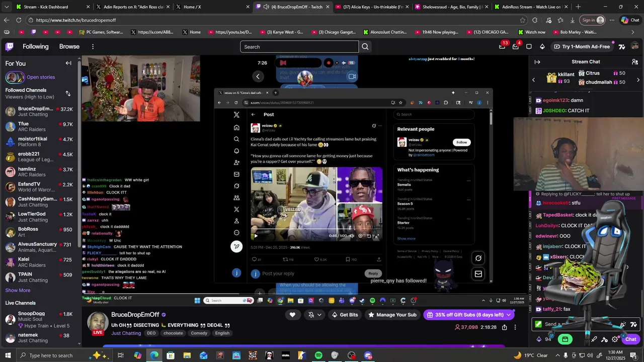644x362 pixels.
Task: Open CashNastyGam... channel in sidebar
Action: point(39,202)
